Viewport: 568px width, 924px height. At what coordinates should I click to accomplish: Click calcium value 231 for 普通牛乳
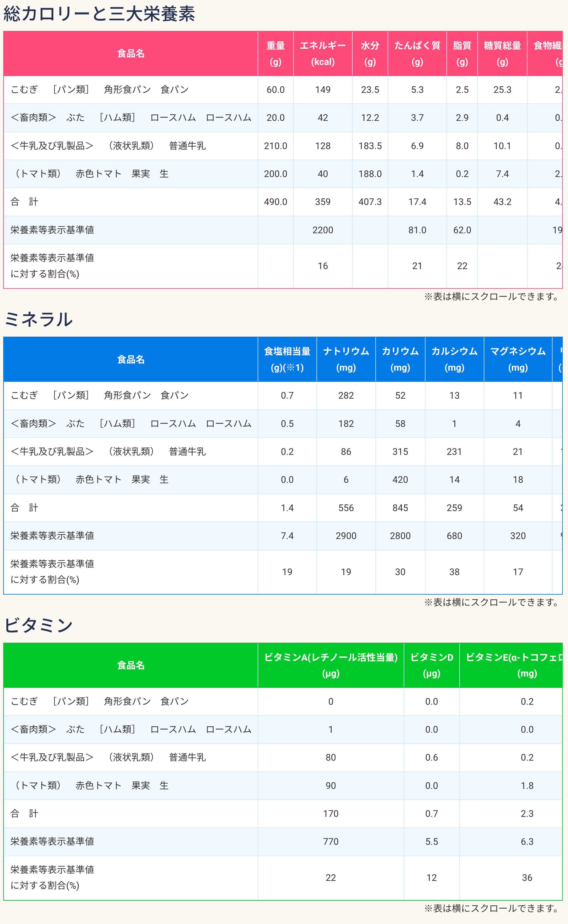tap(455, 451)
